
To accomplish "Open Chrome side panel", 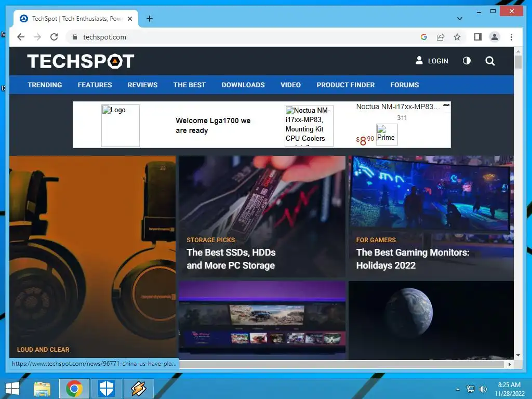I will coord(478,37).
